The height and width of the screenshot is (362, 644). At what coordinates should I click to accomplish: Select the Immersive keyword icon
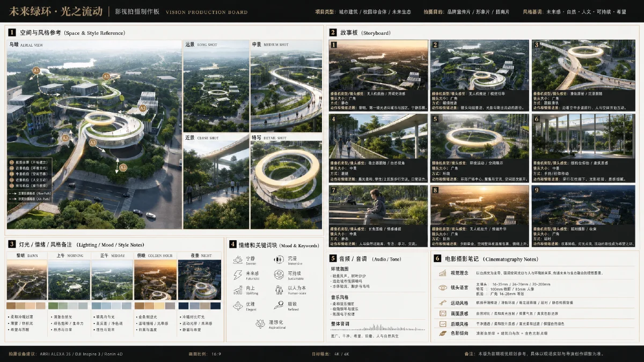point(279,260)
